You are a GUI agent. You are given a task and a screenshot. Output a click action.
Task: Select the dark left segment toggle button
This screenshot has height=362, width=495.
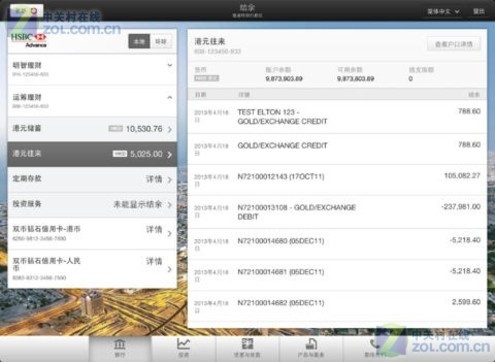(x=139, y=42)
